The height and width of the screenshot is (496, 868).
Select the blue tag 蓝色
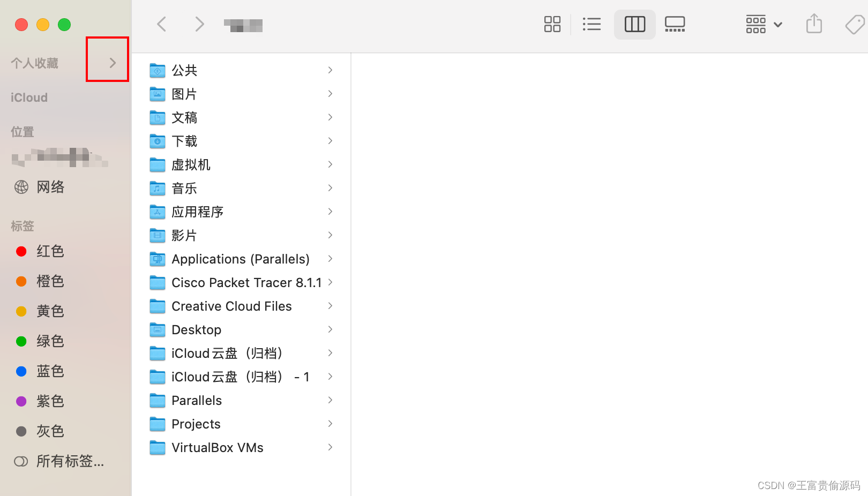[50, 371]
